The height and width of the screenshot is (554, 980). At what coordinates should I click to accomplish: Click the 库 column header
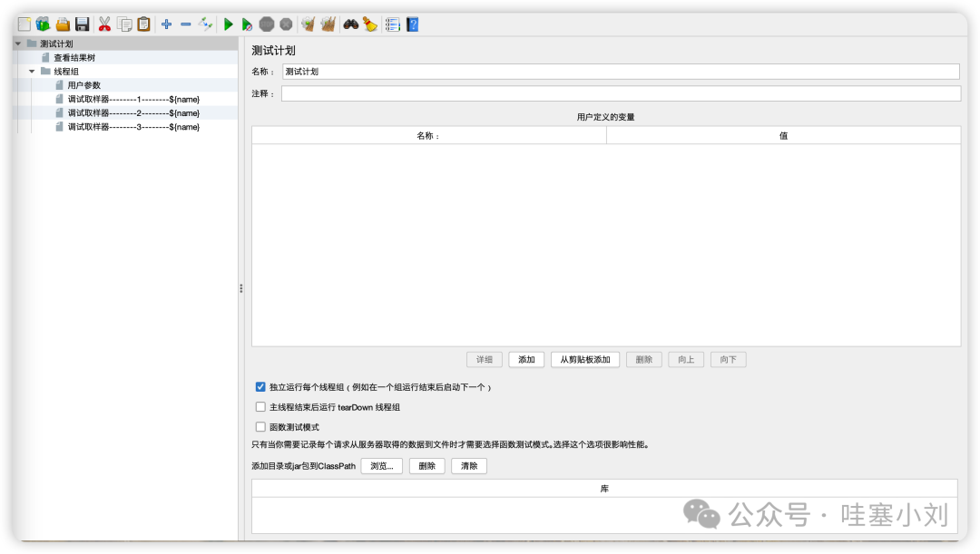604,489
